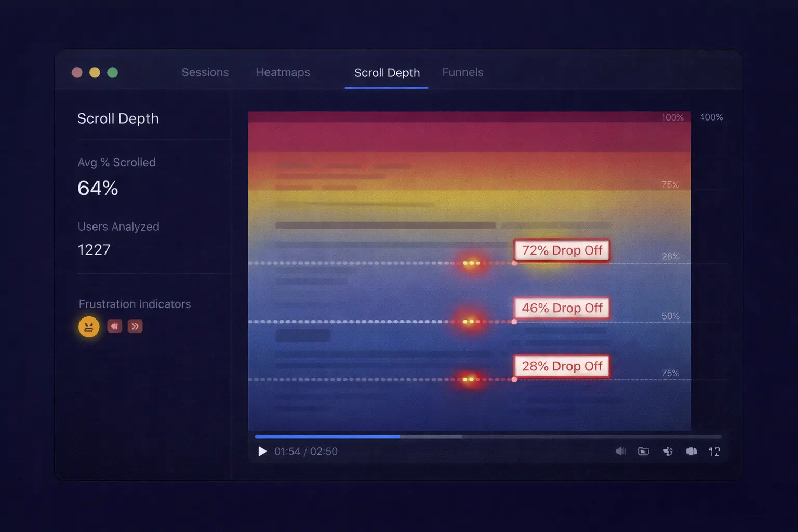This screenshot has height=532, width=798.
Task: Click the 1227 Users Analyzed value
Action: [94, 249]
